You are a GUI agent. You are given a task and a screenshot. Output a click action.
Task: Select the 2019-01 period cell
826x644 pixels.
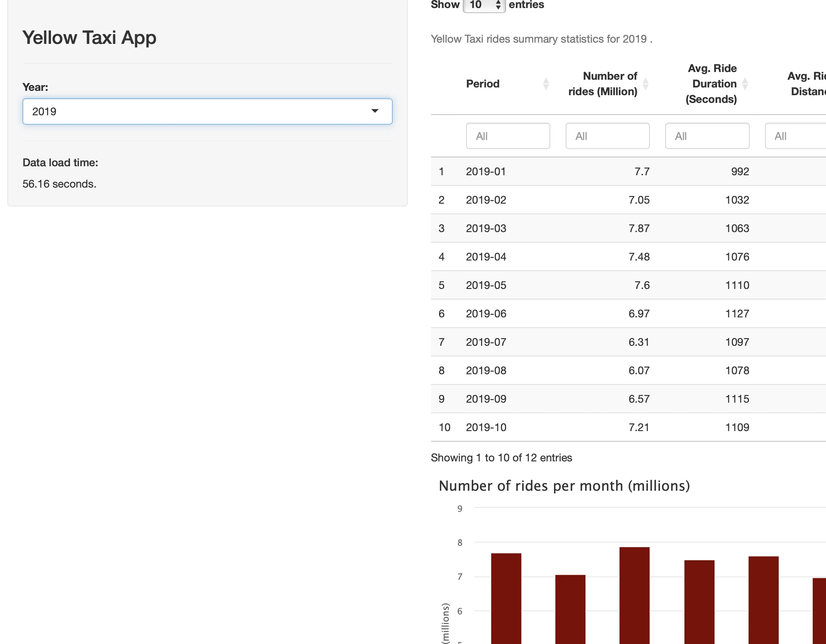[x=486, y=171]
